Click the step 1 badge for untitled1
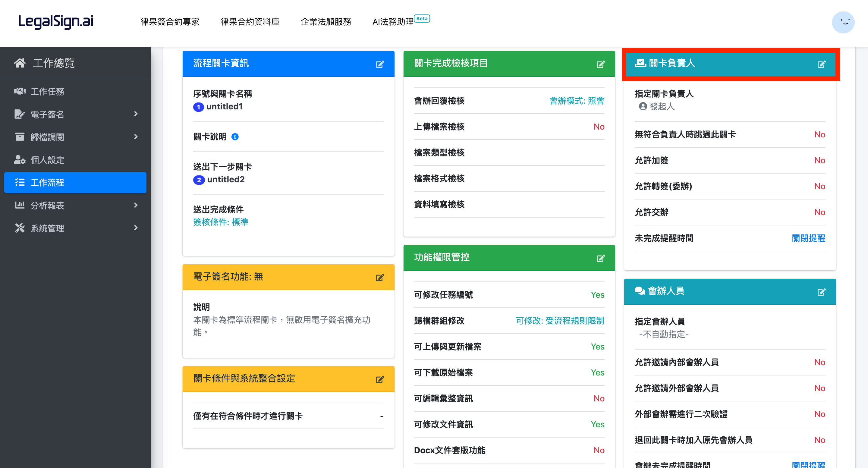This screenshot has height=468, width=868. pos(198,107)
